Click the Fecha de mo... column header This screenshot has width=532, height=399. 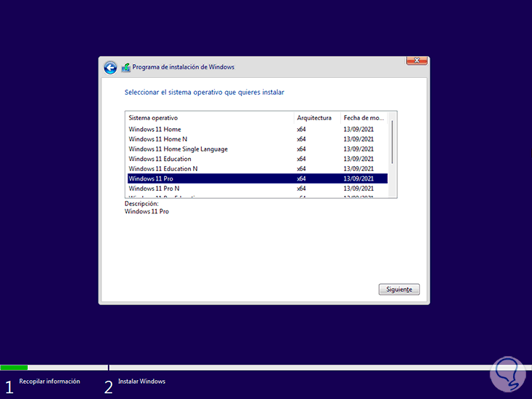coord(364,118)
